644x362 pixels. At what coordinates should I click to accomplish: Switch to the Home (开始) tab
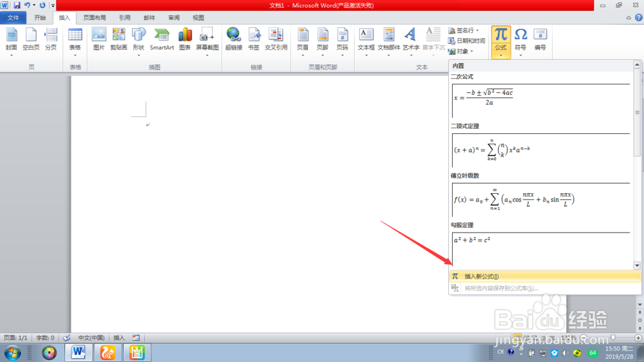(x=40, y=17)
